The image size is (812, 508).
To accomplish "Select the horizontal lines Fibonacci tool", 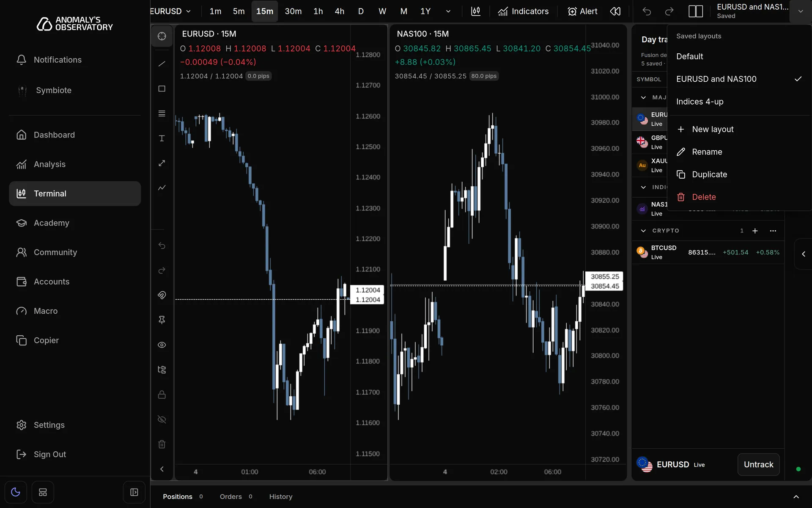I will (162, 113).
